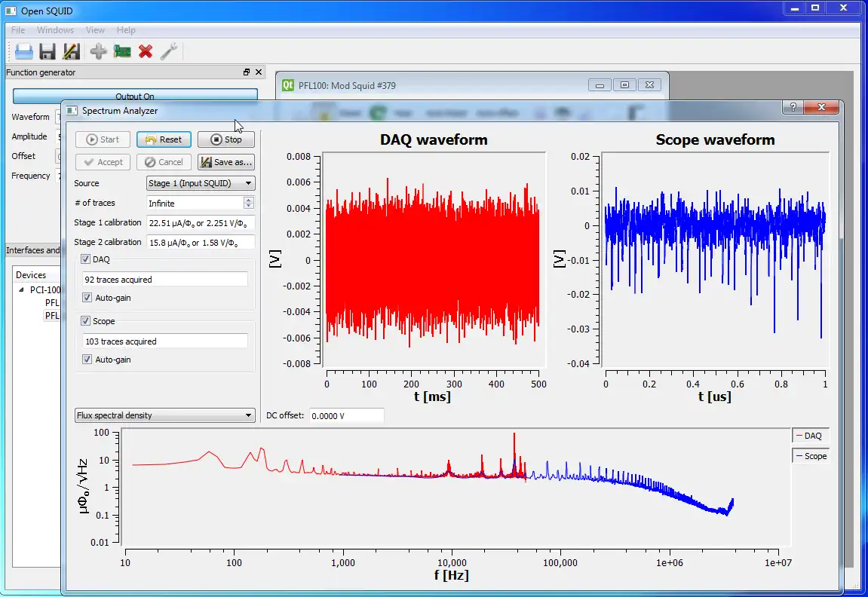Image resolution: width=868 pixels, height=597 pixels.
Task: Click the red X delete icon
Action: [x=146, y=51]
